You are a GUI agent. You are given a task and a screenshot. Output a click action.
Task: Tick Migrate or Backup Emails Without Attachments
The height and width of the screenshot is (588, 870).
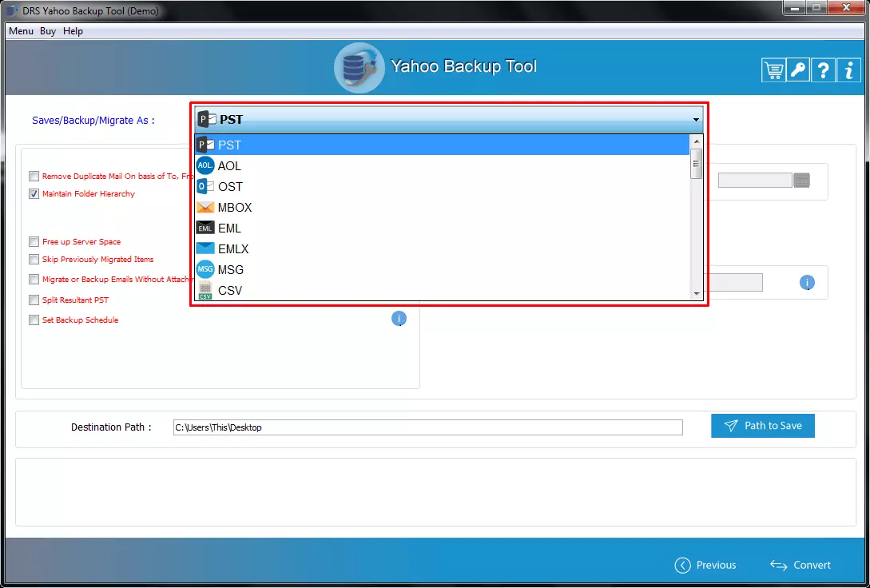click(x=34, y=280)
